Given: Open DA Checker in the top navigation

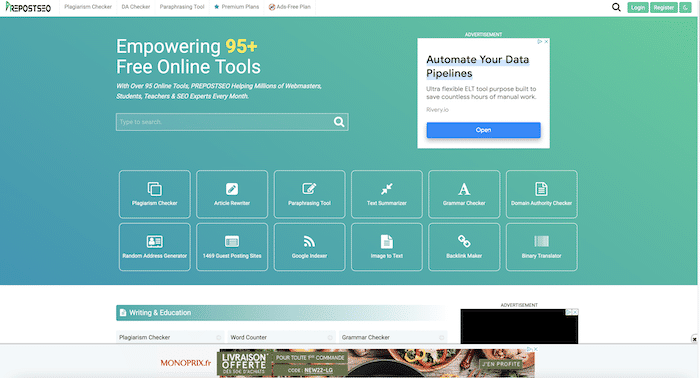Looking at the screenshot, I should tap(136, 7).
